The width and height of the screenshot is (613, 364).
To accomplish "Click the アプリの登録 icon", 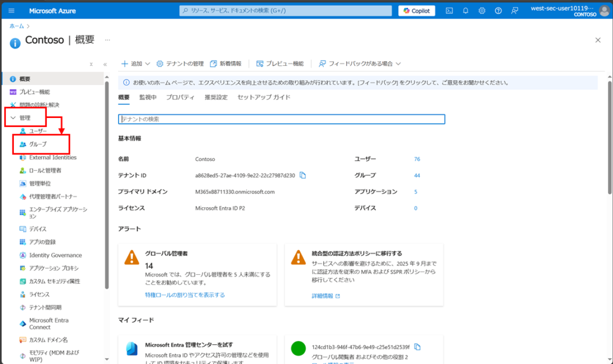I will coord(23,242).
